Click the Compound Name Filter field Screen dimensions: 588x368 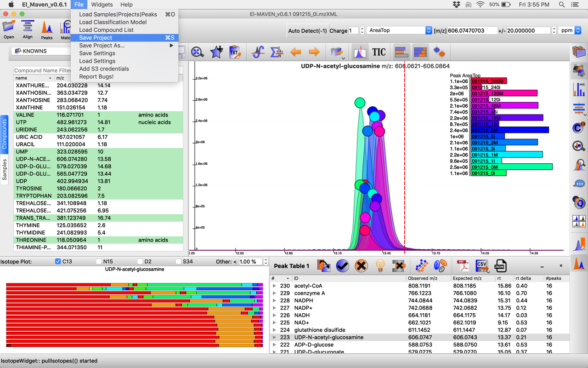[x=42, y=70]
